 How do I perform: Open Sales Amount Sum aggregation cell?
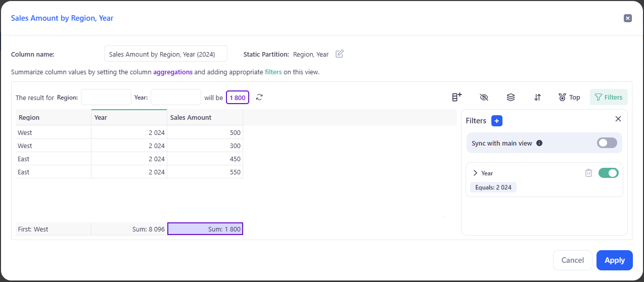[205, 229]
